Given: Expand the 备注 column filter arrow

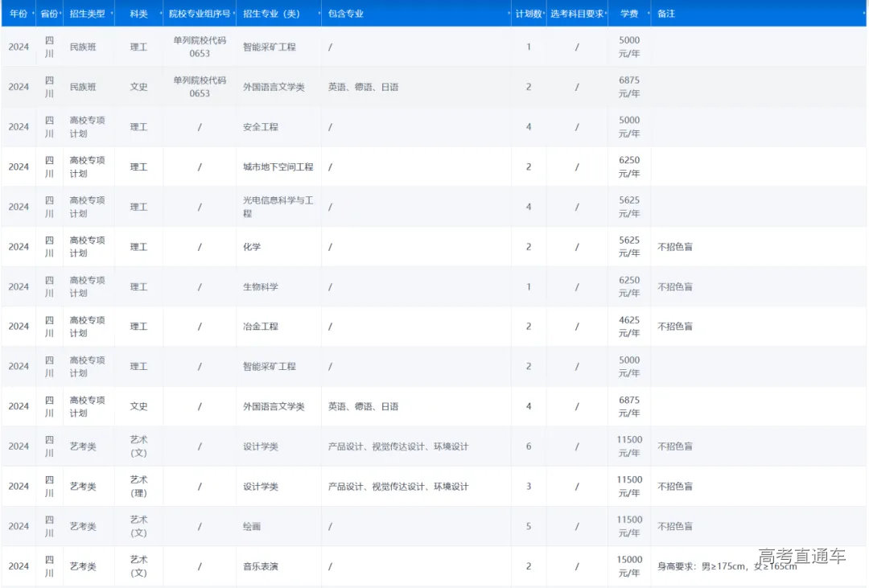Looking at the screenshot, I should [863, 14].
